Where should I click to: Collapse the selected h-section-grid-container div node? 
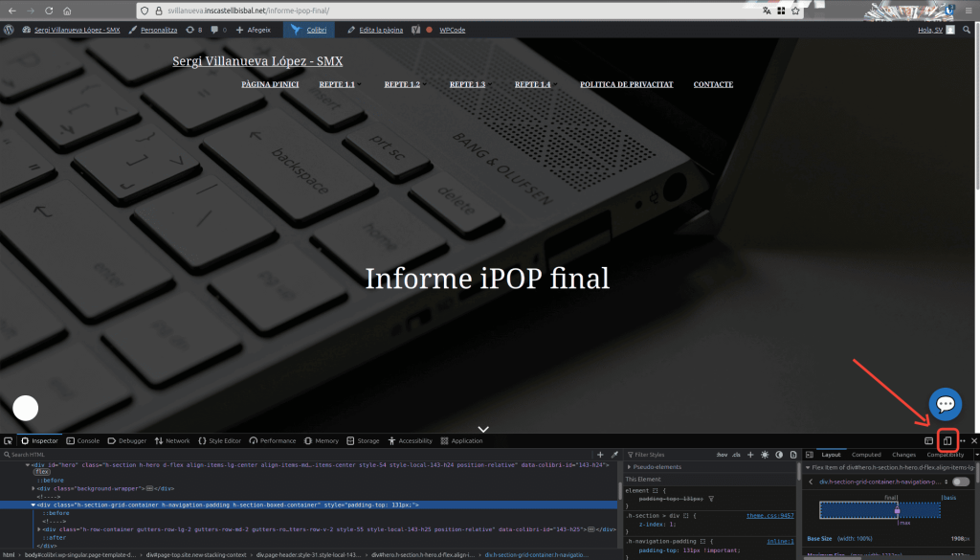(33, 504)
